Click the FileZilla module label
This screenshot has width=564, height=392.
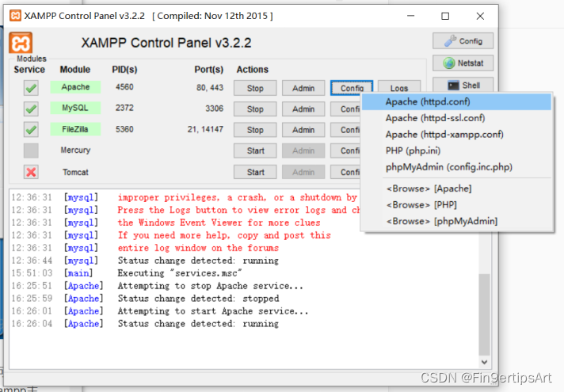pyautogui.click(x=75, y=129)
